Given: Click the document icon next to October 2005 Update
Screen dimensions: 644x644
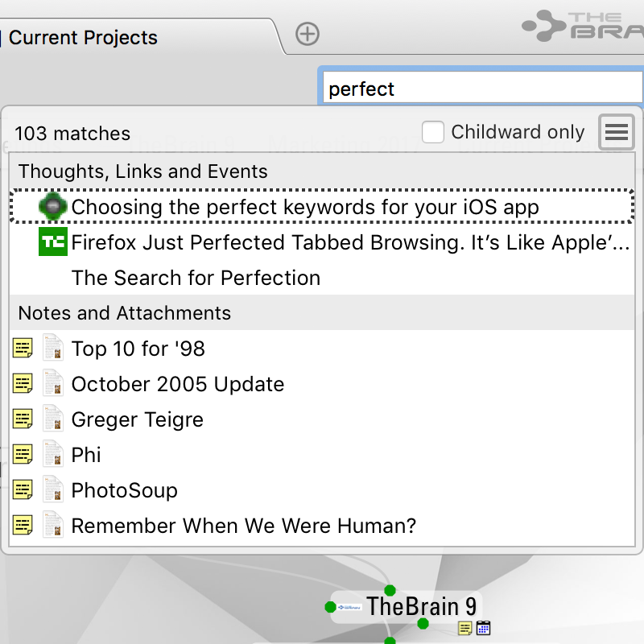Looking at the screenshot, I should [x=53, y=384].
